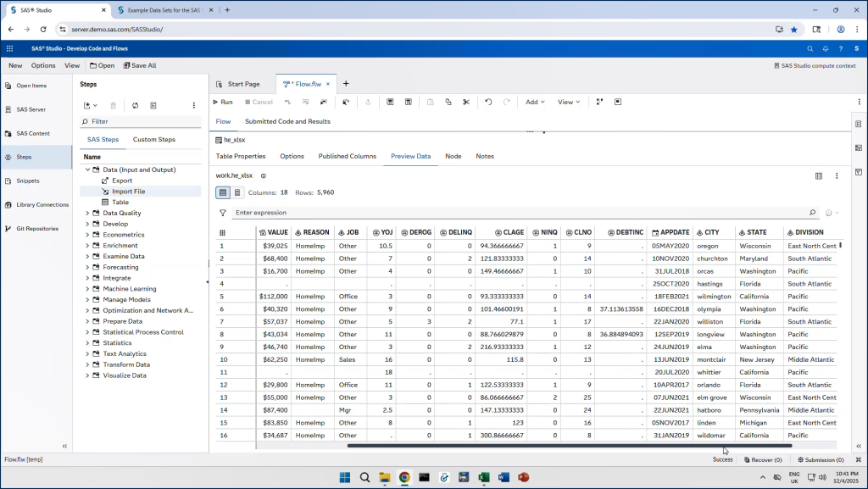The image size is (868, 489).
Task: Click Refresh icon in Steps panel
Action: [135, 105]
